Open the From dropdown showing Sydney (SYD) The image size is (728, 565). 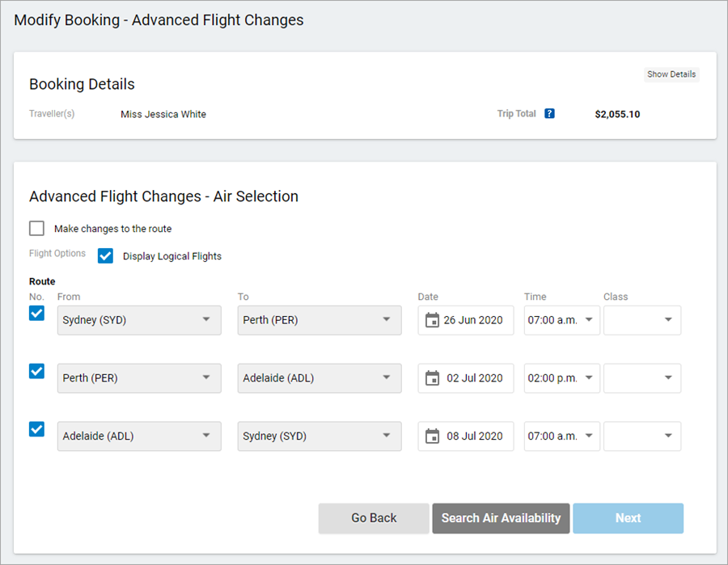[x=139, y=320]
